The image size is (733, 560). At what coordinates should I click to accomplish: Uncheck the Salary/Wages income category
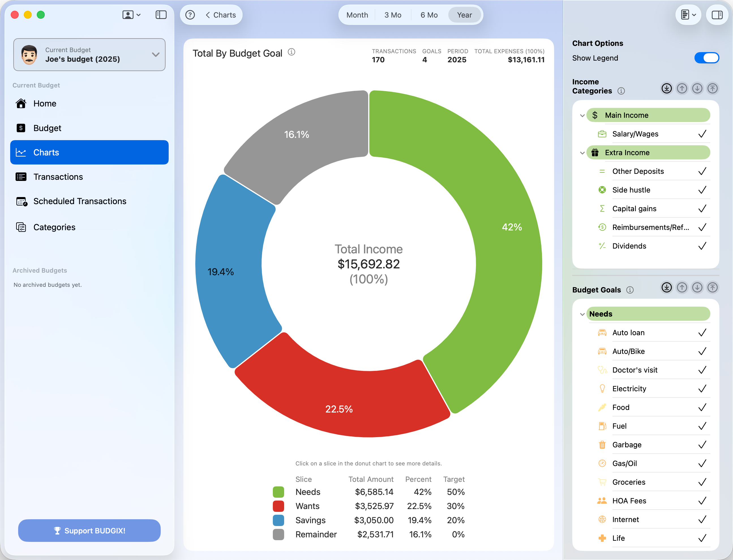[x=702, y=134]
